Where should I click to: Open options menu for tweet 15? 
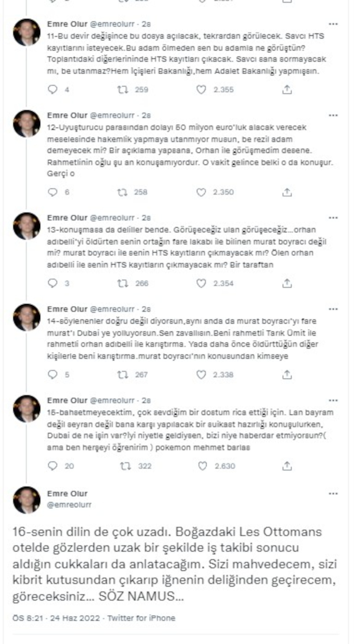333,400
